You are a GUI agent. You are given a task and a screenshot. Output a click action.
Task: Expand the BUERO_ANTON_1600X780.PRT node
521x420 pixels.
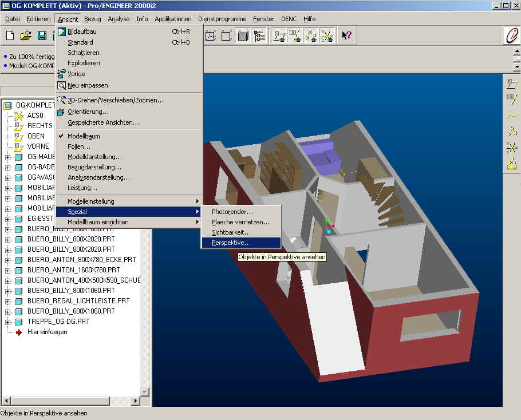pyautogui.click(x=7, y=270)
